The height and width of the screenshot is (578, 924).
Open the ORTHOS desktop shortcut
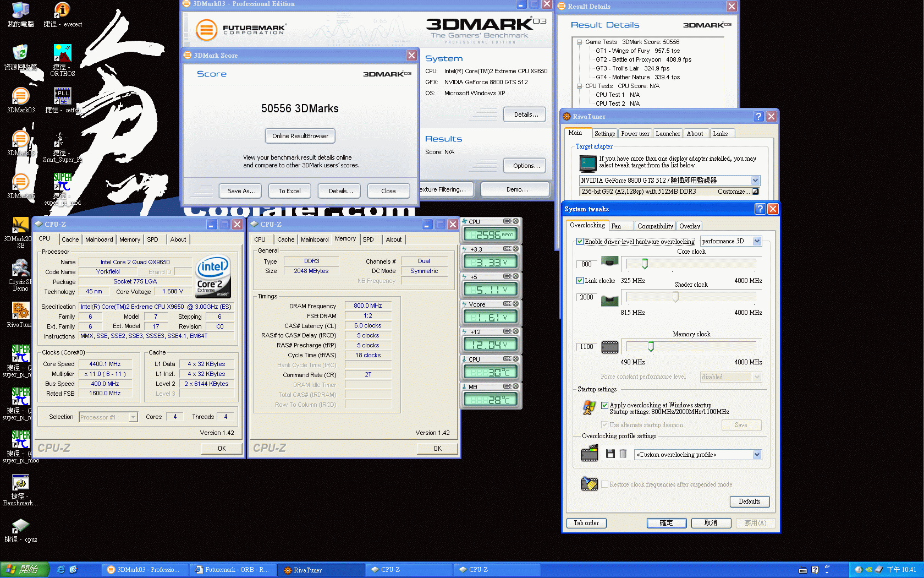(62, 59)
